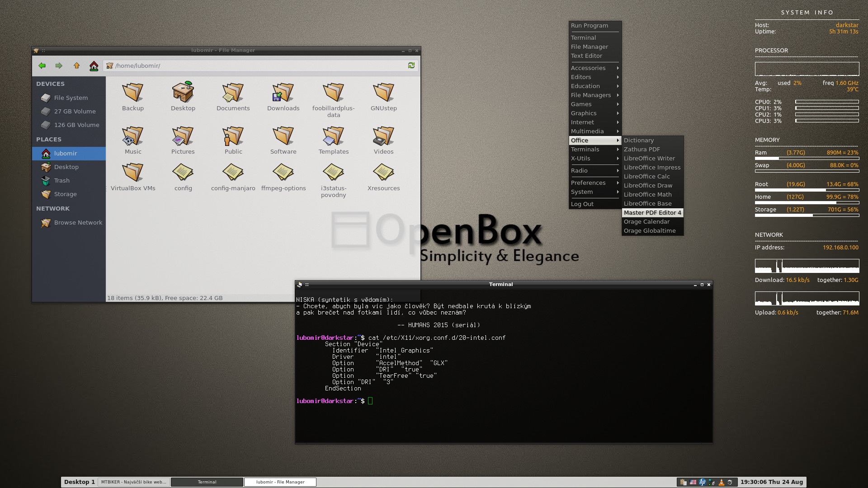Expand the Multimedia submenu
Screen dimensions: 868x488
[x=595, y=131]
